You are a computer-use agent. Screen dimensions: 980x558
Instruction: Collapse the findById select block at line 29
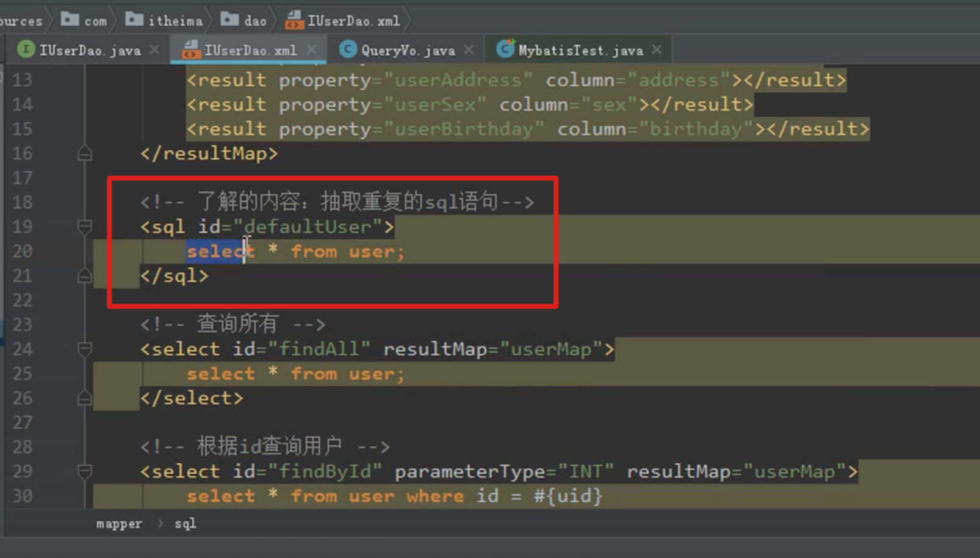point(85,471)
